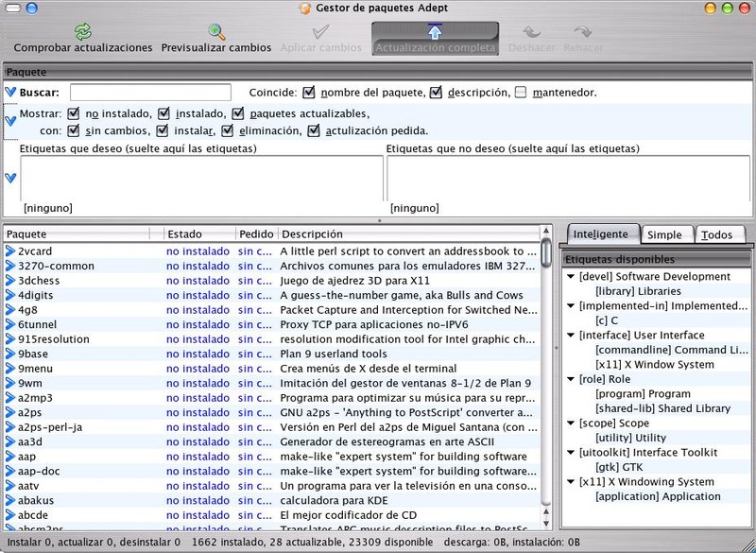
Task: Click the Comprobar actualizaciones refresh icon
Action: [x=83, y=32]
